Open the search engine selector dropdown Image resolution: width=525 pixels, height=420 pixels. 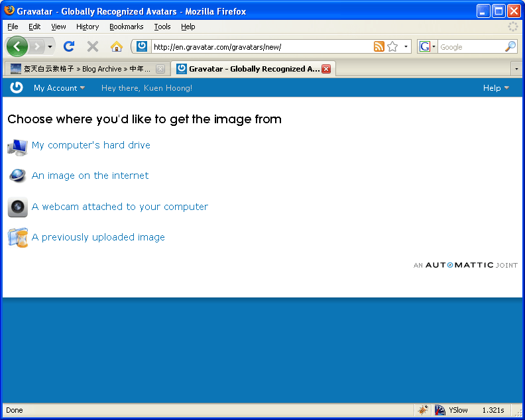coord(428,46)
